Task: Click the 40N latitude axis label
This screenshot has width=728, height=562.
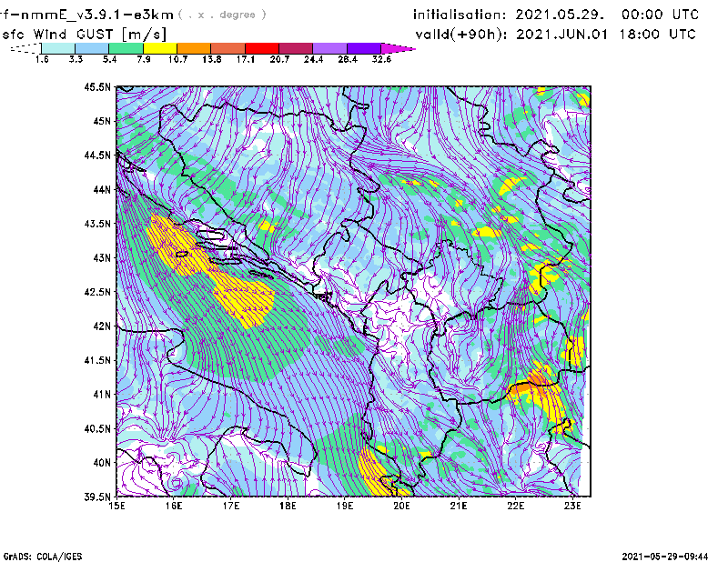Action: coord(102,463)
